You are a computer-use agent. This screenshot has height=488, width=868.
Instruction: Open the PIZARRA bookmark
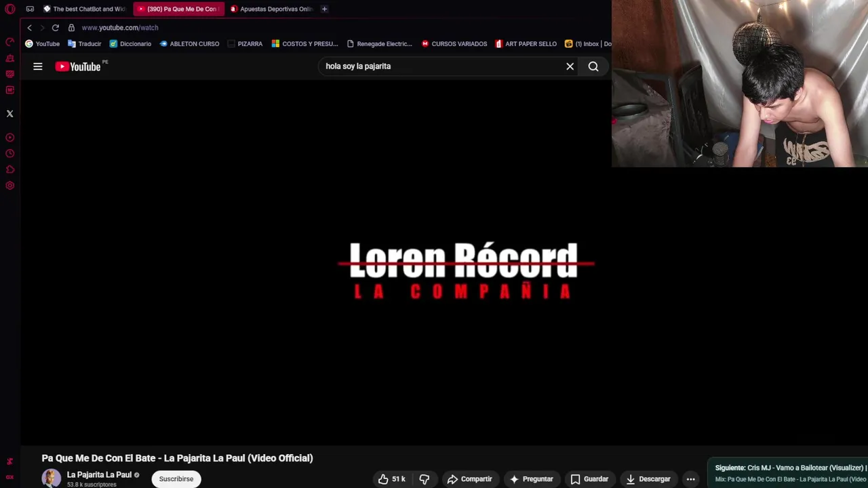[x=245, y=43]
